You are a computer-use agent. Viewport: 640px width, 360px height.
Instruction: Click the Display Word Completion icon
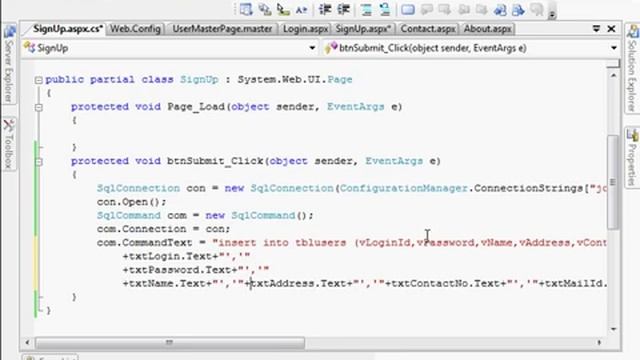point(302,9)
